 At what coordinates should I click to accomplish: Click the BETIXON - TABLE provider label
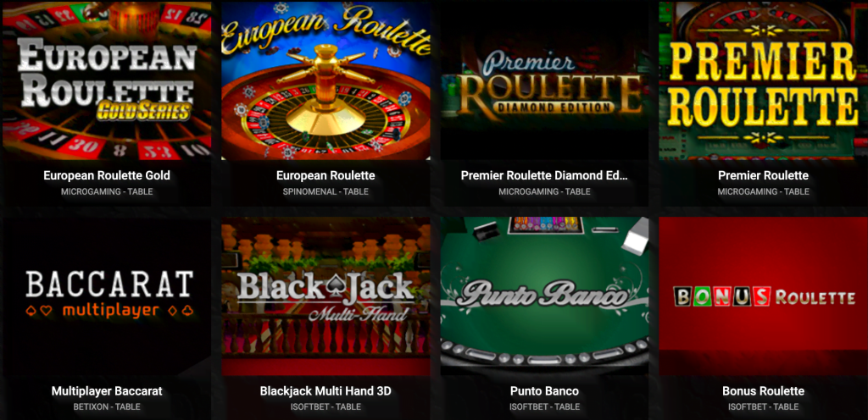[x=107, y=406]
